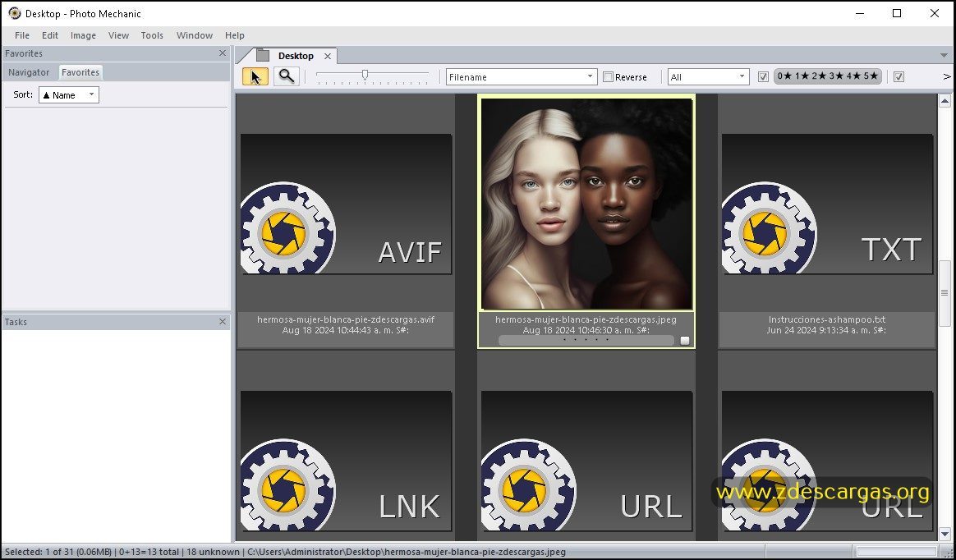This screenshot has width=956, height=560.
Task: Open the Edit menu
Action: coord(50,35)
